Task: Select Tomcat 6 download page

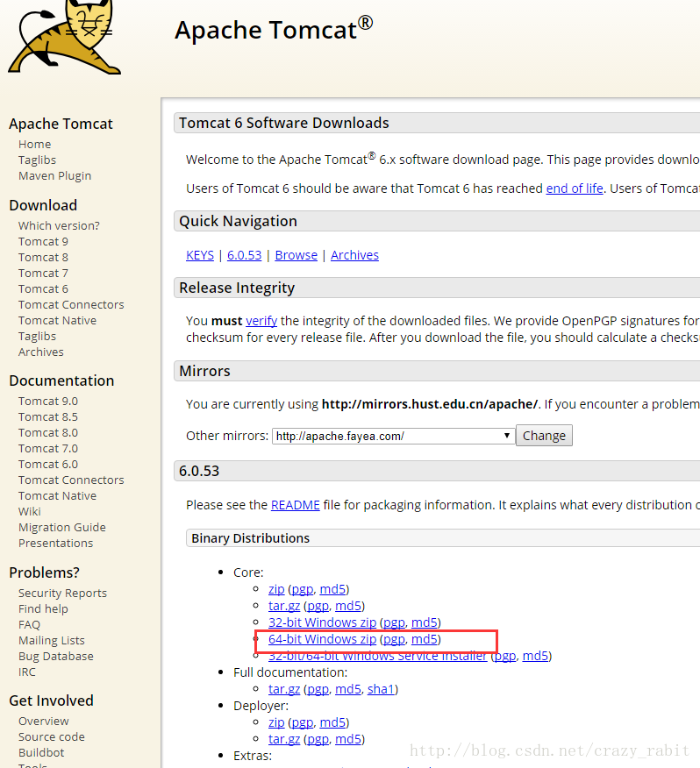Action: (43, 288)
